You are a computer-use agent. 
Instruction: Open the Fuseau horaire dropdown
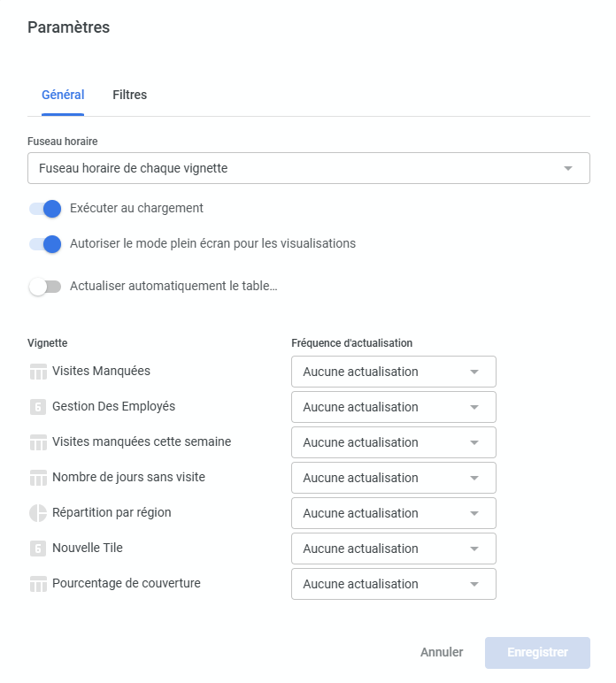point(308,168)
